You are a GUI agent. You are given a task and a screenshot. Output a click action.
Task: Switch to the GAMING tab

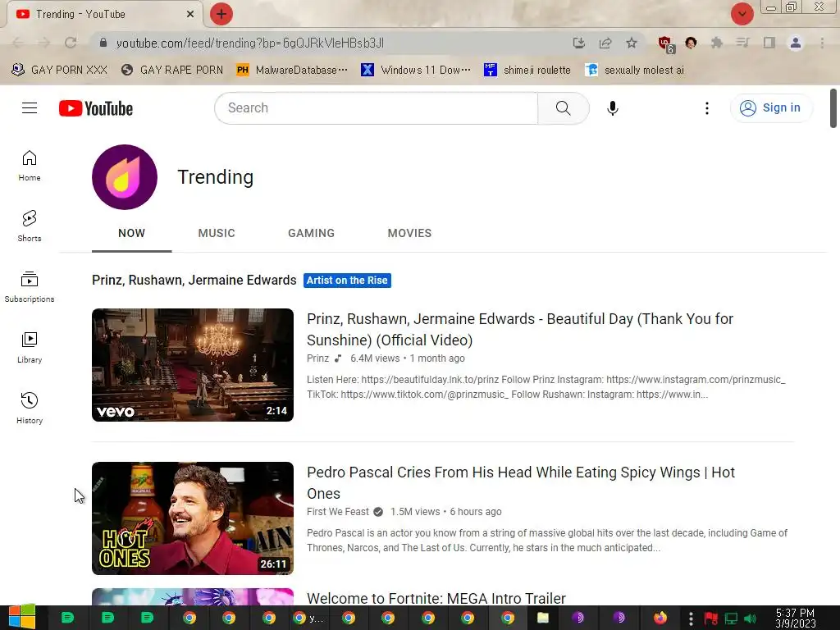pyautogui.click(x=311, y=233)
